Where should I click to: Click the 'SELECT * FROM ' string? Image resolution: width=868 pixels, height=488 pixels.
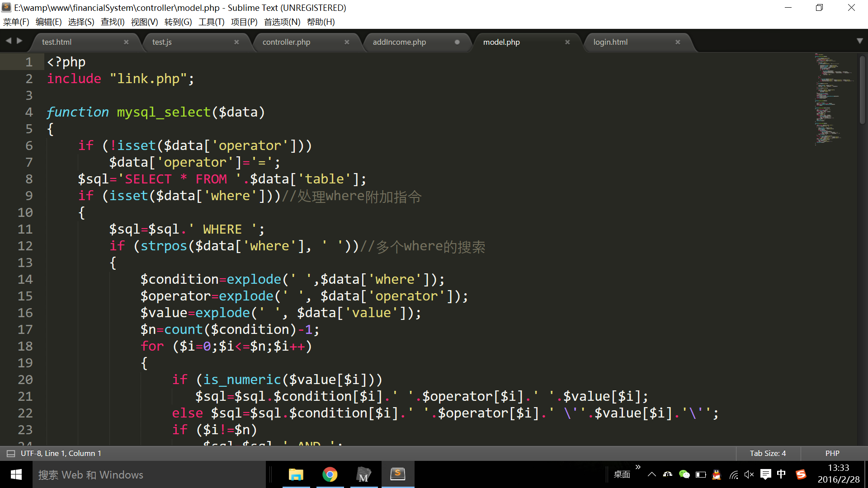pyautogui.click(x=180, y=179)
